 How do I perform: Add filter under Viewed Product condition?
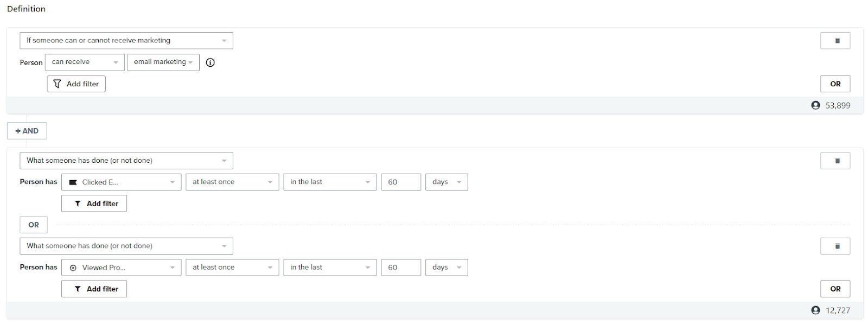point(94,289)
